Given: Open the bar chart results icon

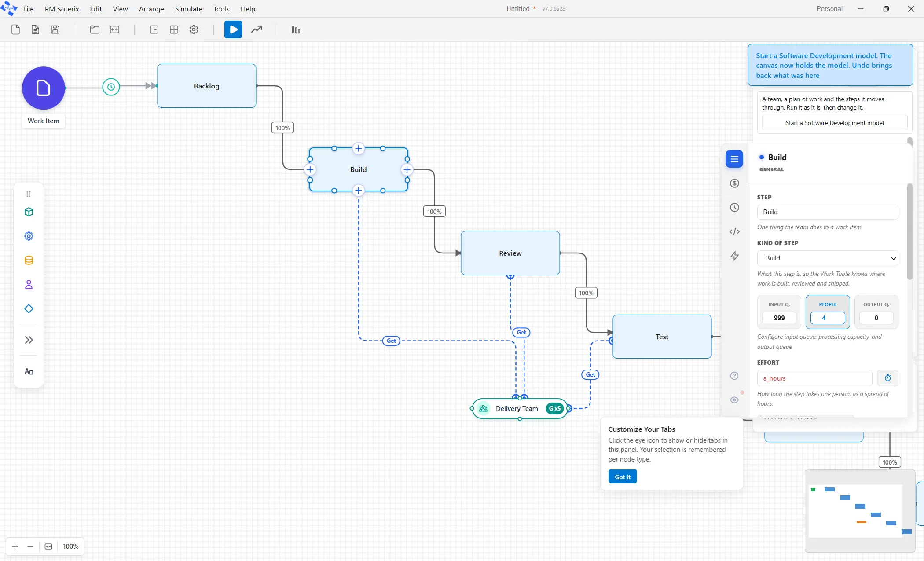Looking at the screenshot, I should (x=296, y=29).
